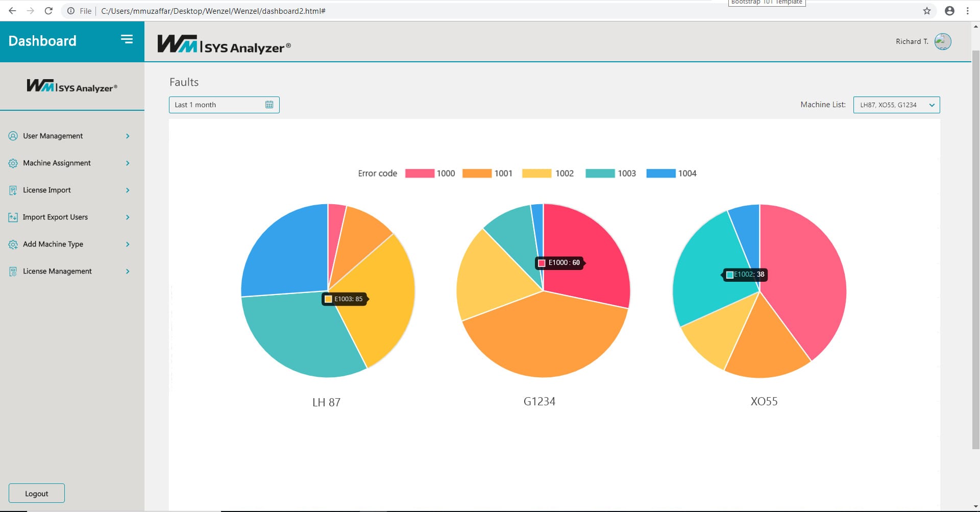
Task: Toggle error code 1002 legend item
Action: (548, 174)
